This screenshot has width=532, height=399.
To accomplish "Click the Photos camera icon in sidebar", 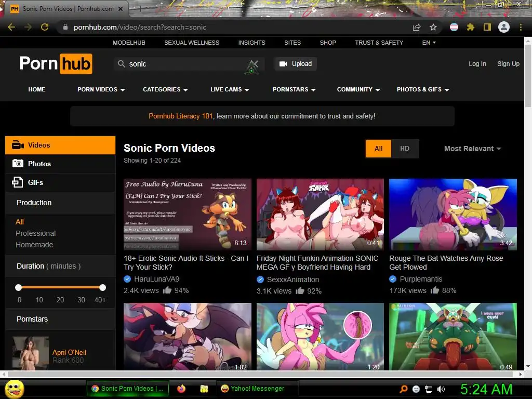I will coord(18,164).
